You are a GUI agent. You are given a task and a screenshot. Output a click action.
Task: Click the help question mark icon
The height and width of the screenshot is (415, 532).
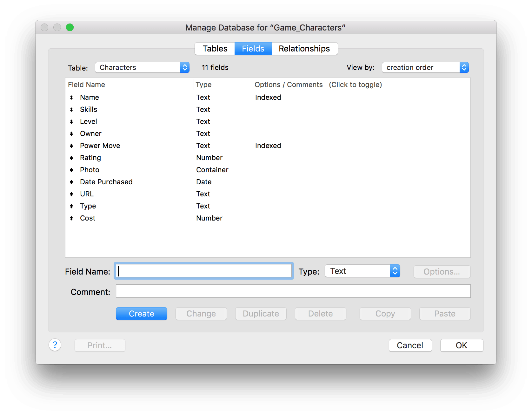click(x=55, y=345)
